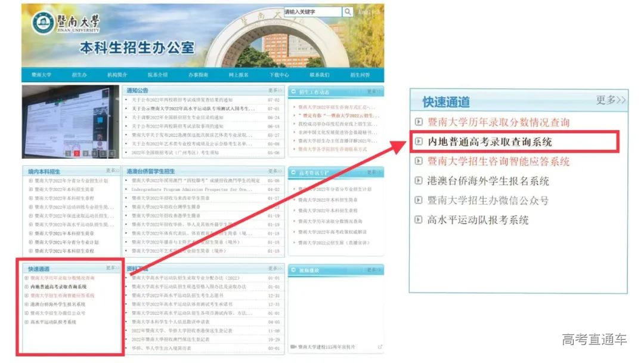The width and height of the screenshot is (644, 363).
Task: Click the search magnifier icon
Action: pyautogui.click(x=348, y=11)
